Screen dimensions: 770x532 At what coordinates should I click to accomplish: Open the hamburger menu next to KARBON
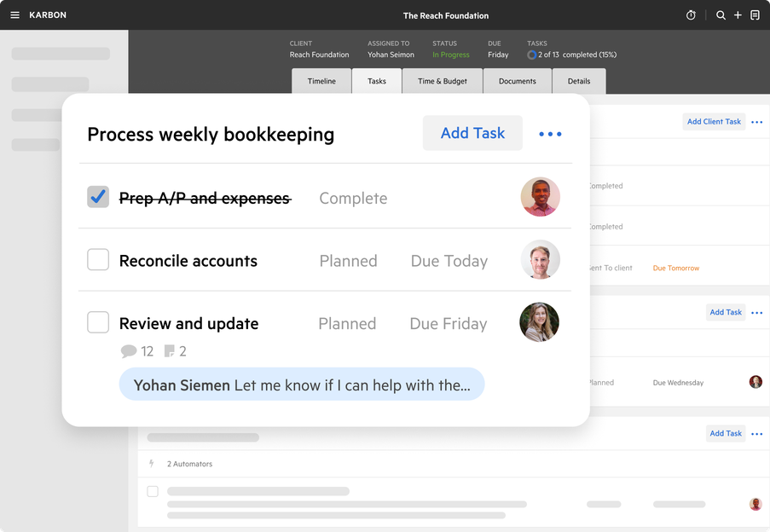click(14, 14)
